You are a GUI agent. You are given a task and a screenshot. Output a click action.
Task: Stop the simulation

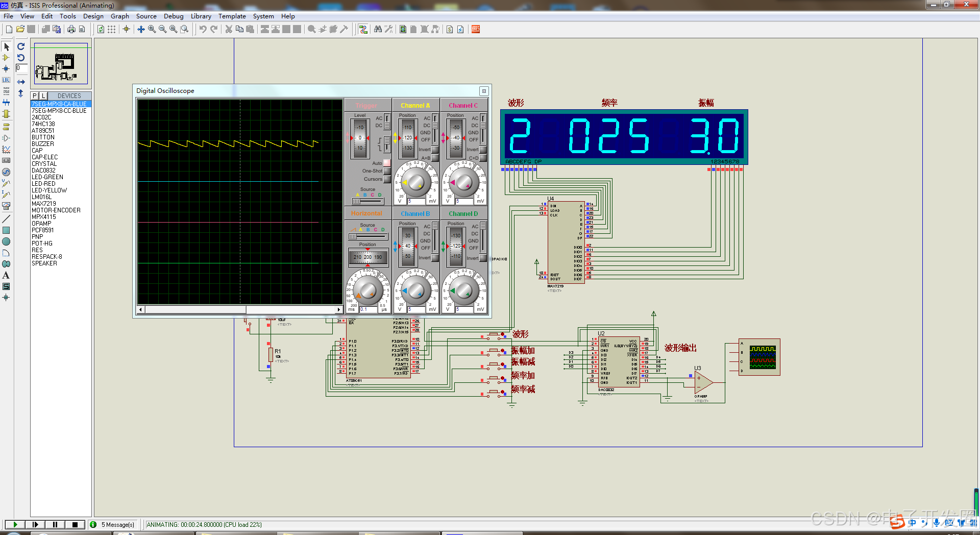(x=75, y=524)
